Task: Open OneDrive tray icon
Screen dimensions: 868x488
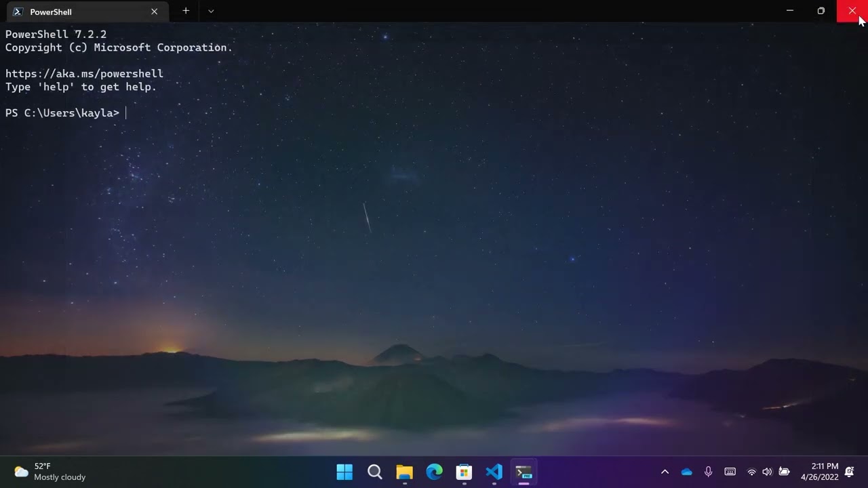Action: (x=686, y=472)
